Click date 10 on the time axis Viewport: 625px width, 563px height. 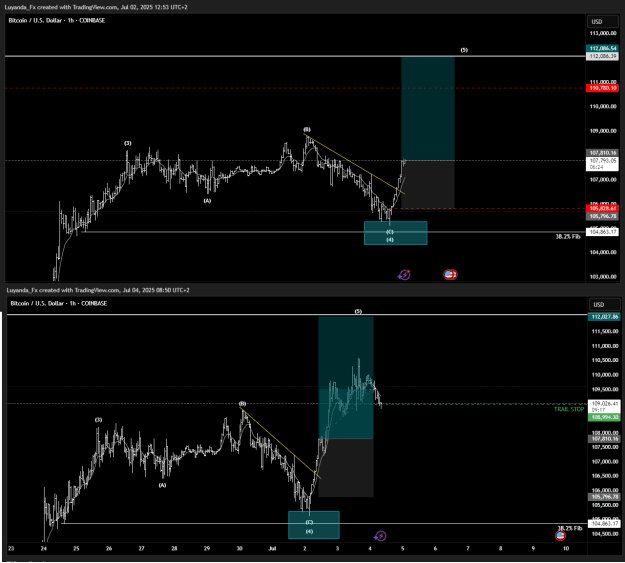[566, 549]
